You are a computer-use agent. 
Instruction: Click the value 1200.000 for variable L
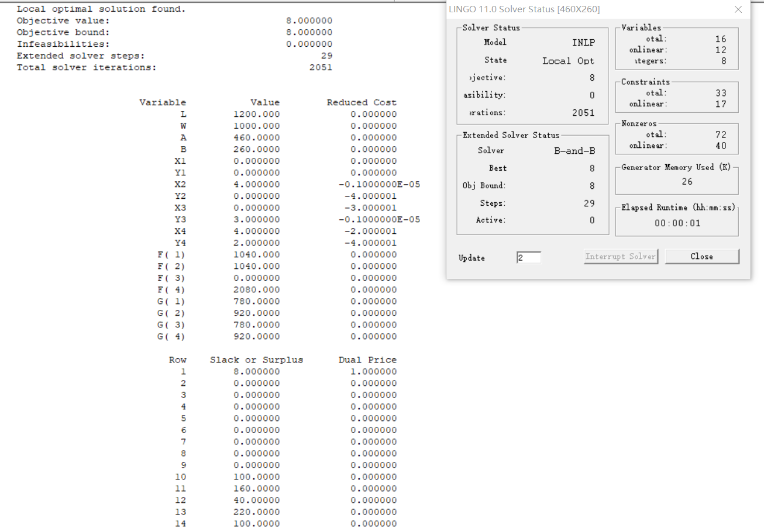point(256,115)
